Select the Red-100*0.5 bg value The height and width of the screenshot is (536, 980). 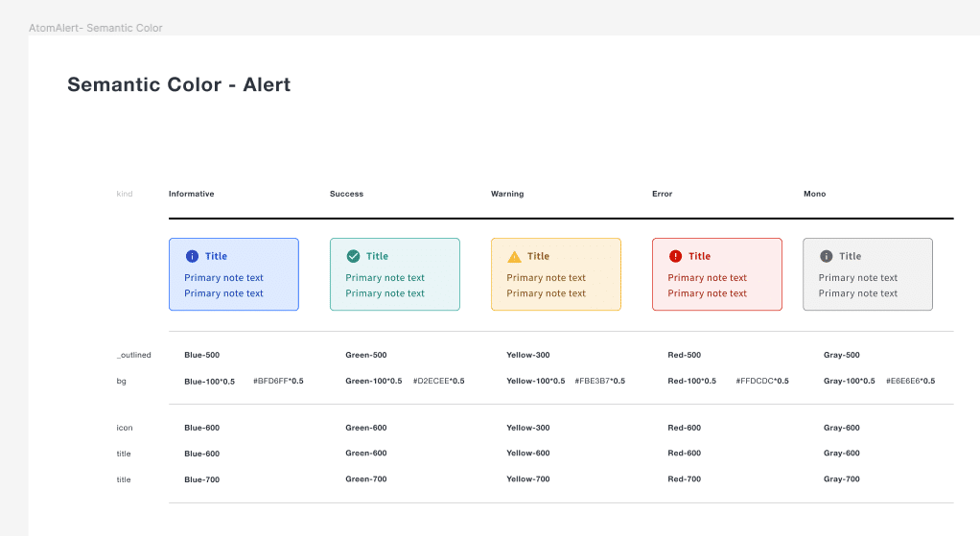pyautogui.click(x=692, y=381)
